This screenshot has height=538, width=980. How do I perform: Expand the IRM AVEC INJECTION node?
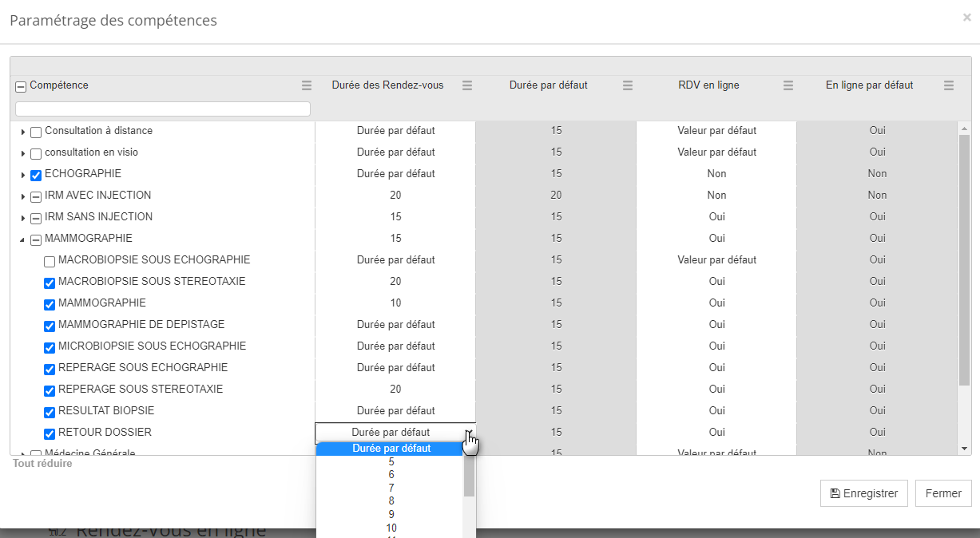[x=23, y=196]
